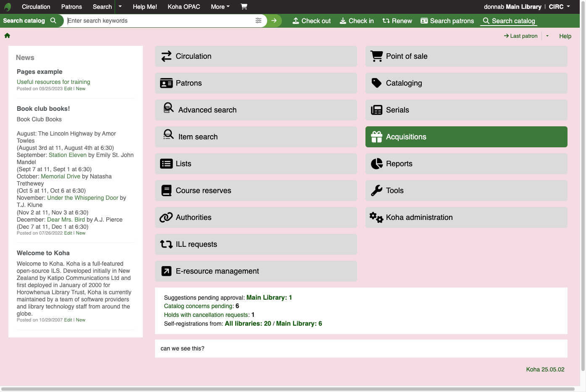
Task: Open the Circulation top menu item
Action: pos(36,7)
